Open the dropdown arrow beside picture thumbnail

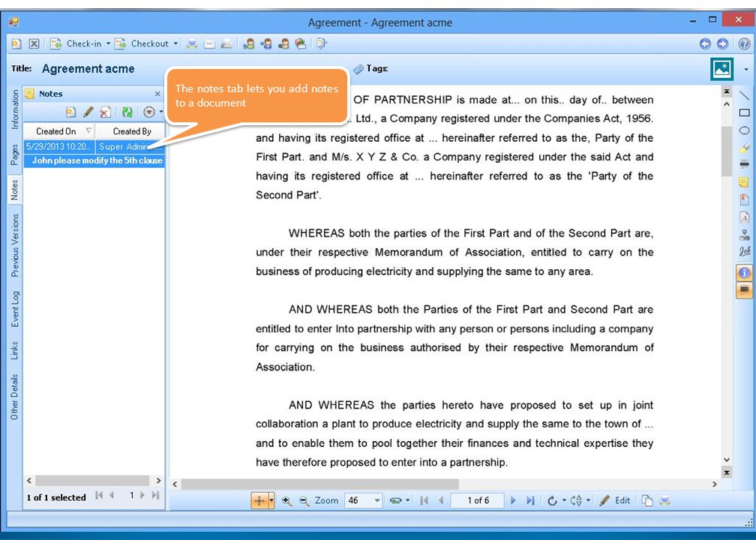(745, 69)
